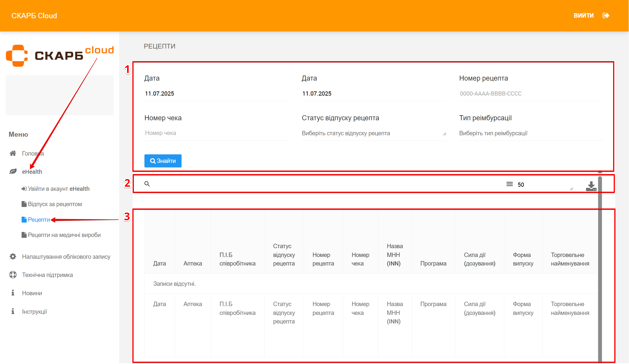Click the logout arrow icon

tap(606, 16)
